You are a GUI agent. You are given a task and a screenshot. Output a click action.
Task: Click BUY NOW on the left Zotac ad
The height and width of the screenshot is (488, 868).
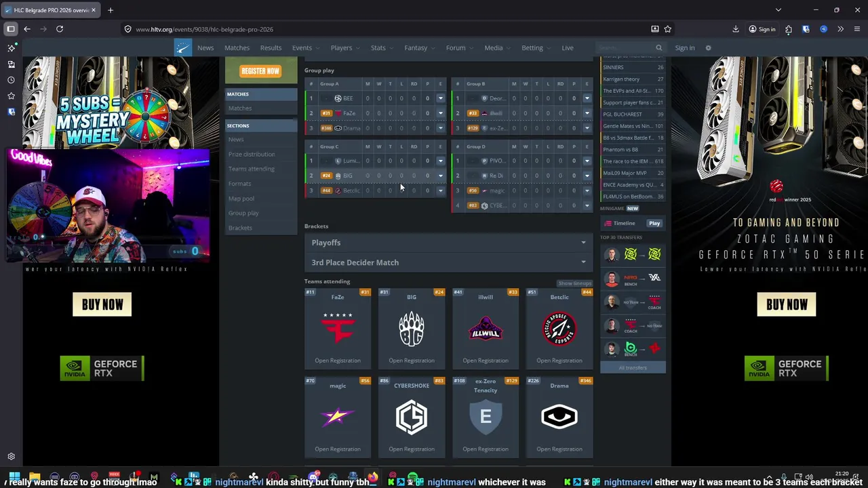(102, 304)
